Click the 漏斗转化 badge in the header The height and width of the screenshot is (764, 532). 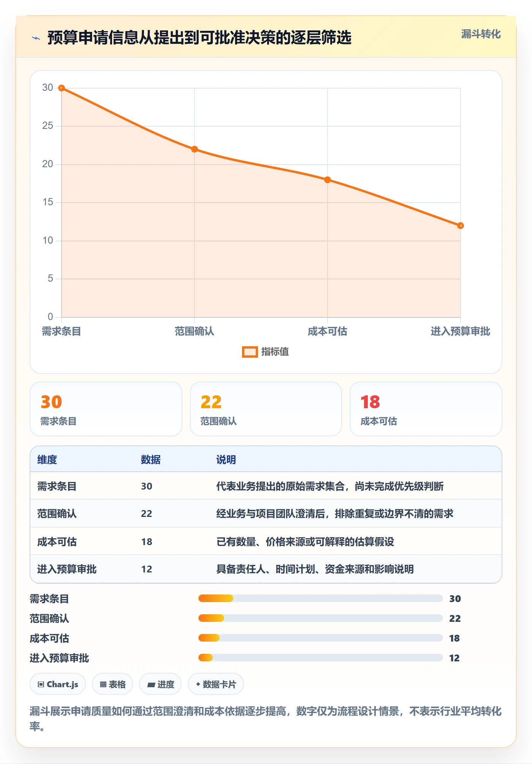pos(481,34)
